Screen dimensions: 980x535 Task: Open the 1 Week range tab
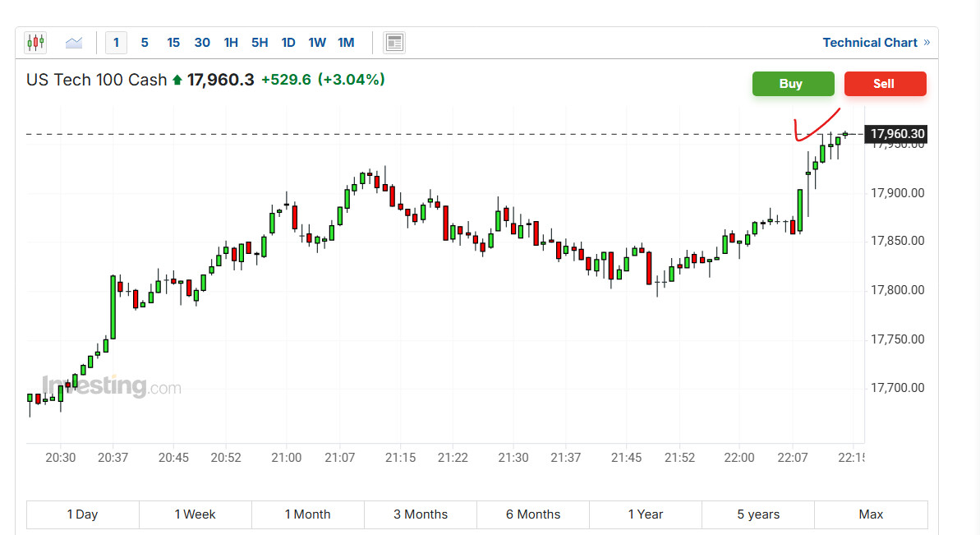[x=195, y=514]
